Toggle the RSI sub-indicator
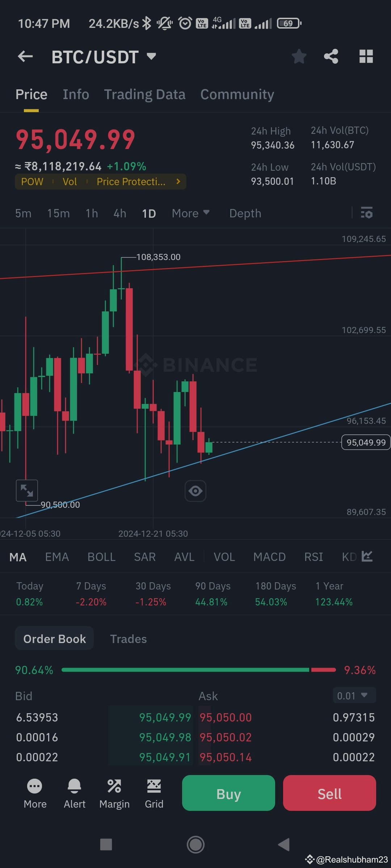 click(x=314, y=557)
